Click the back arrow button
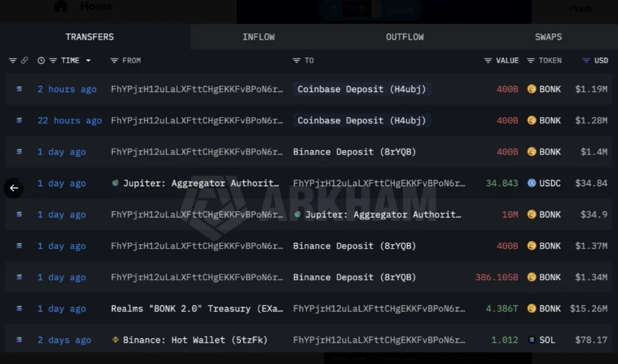Image resolution: width=618 pixels, height=364 pixels. pos(14,188)
